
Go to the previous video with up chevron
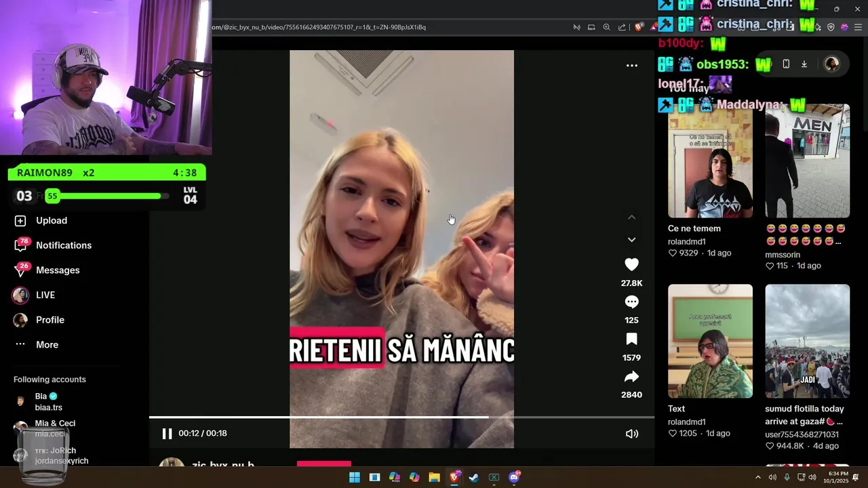tap(631, 218)
